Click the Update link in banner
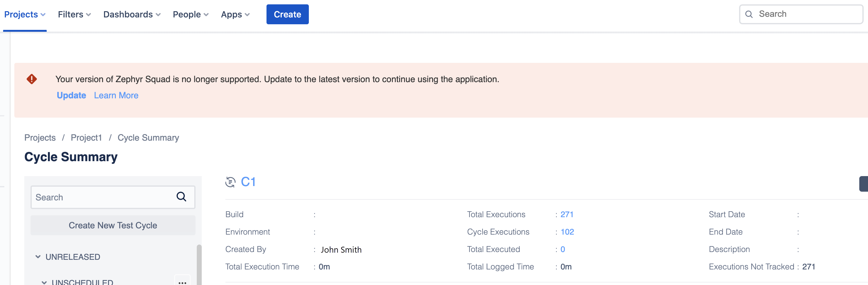Screen dimensions: 868x285 pos(71,95)
